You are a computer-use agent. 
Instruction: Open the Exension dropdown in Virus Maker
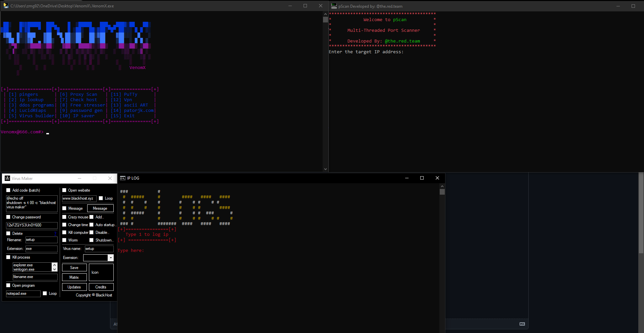click(x=111, y=258)
